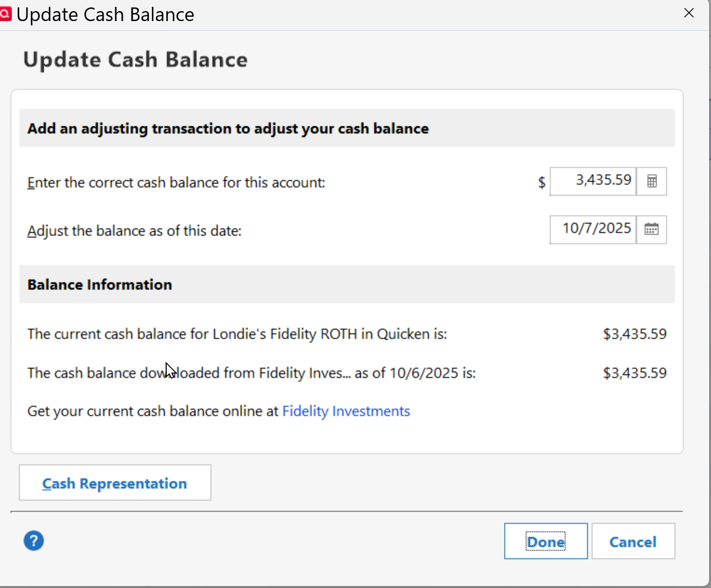Screen dimensions: 711x588
Task: Click the correct cash balance amount field
Action: [593, 181]
